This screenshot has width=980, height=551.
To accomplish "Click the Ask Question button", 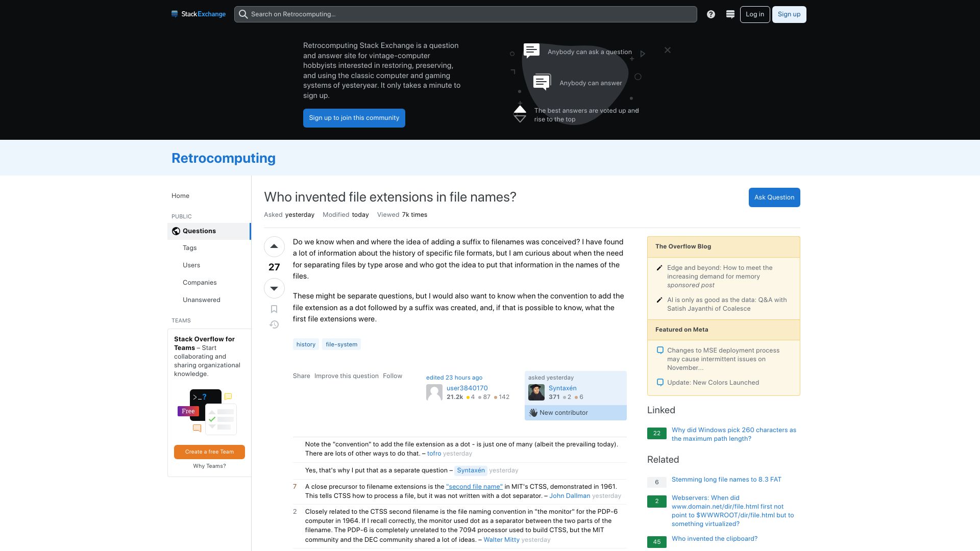I will (774, 197).
